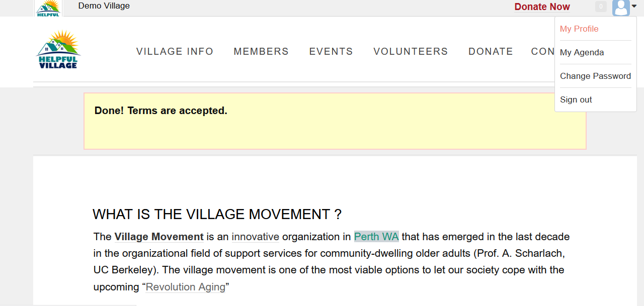Screen dimensions: 644x306
Task: Click the notification count badge
Action: (x=600, y=7)
